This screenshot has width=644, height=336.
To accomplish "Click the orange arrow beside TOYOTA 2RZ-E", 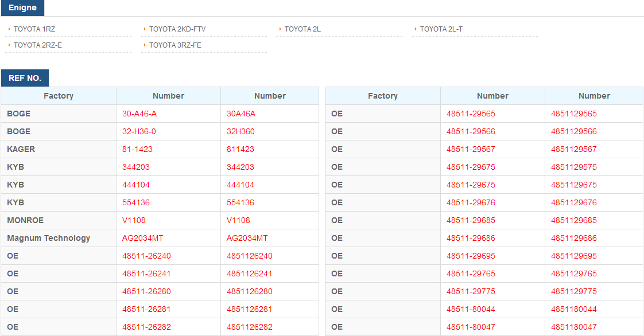I will click(x=9, y=45).
